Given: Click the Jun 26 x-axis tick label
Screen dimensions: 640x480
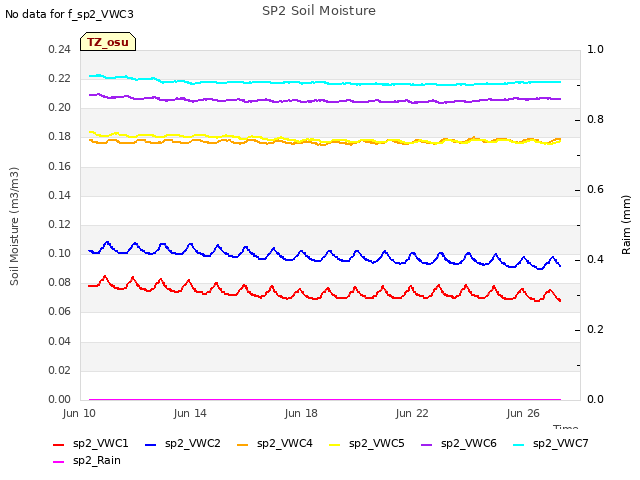Looking at the screenshot, I should coord(523,413).
